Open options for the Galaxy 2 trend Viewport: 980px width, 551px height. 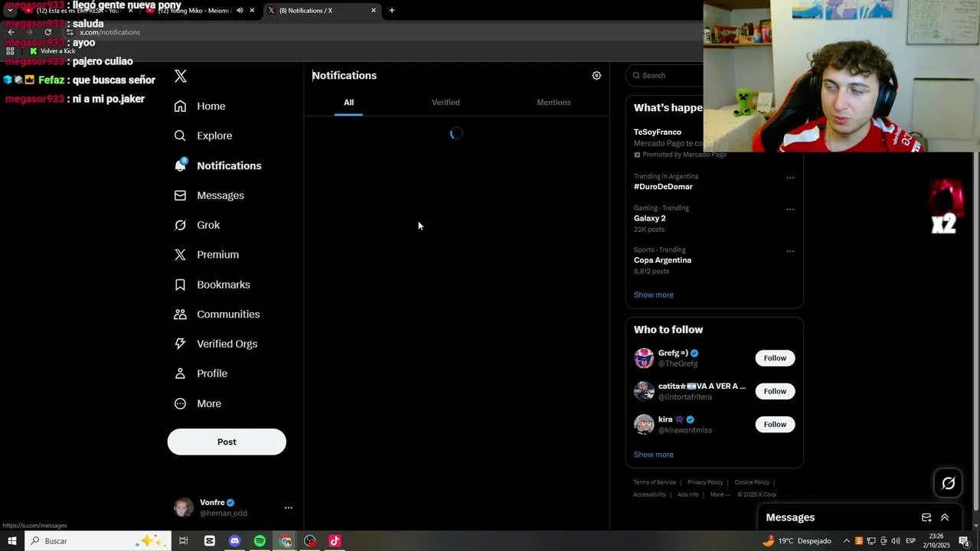790,209
